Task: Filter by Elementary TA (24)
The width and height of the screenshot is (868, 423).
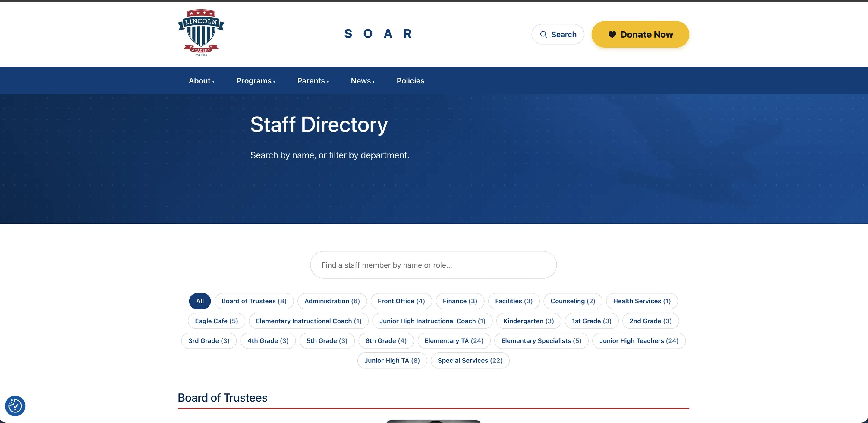Action: (454, 341)
